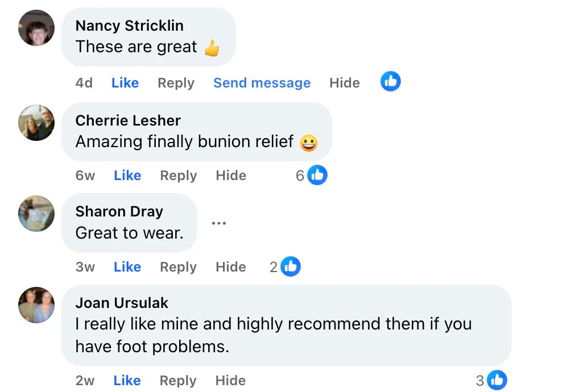
Task: Open Cherrie Lesher's profile picture
Action: click(x=36, y=122)
